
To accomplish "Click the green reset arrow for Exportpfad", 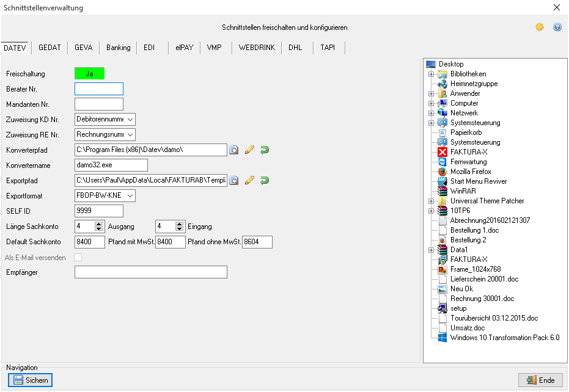I will point(265,180).
